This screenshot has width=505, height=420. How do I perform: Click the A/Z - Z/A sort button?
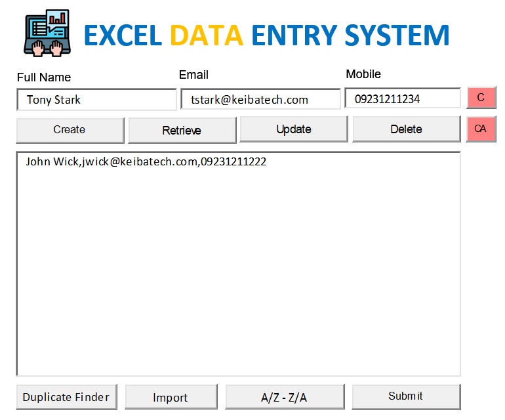tap(285, 397)
